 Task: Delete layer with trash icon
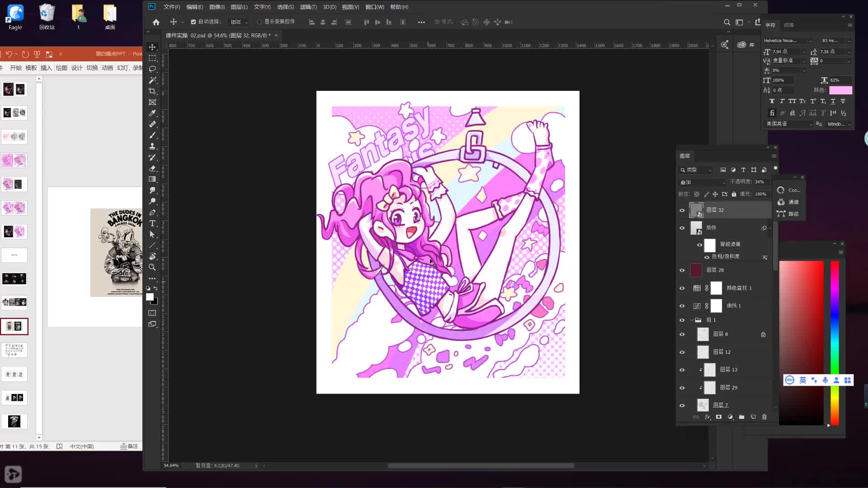[764, 417]
